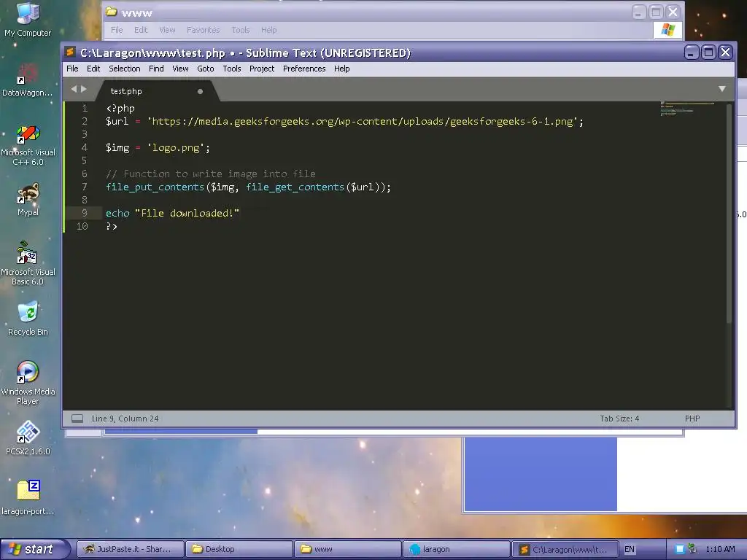The height and width of the screenshot is (560, 747).
Task: Open the Recycle Bin
Action: click(28, 318)
